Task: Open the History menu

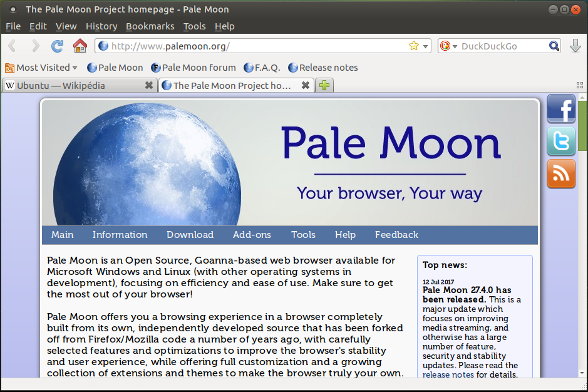Action: point(101,26)
